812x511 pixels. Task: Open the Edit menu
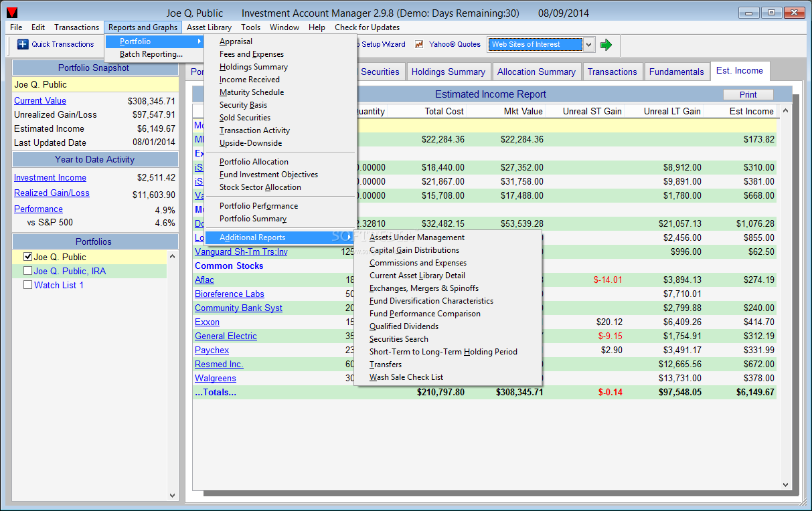pyautogui.click(x=38, y=27)
